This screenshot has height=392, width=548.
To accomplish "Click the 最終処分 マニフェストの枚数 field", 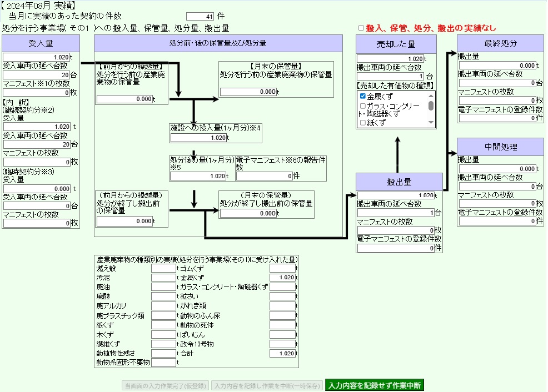I will pyautogui.click(x=497, y=100).
